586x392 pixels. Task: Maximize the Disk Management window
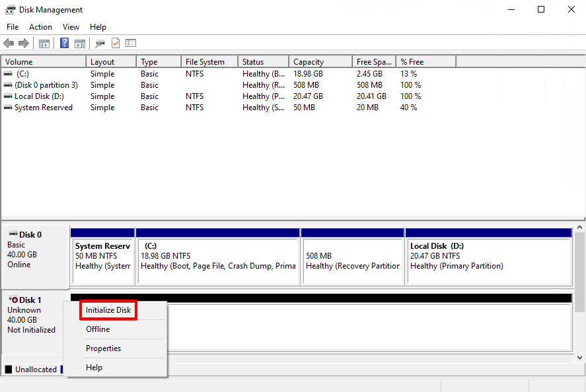pyautogui.click(x=541, y=10)
